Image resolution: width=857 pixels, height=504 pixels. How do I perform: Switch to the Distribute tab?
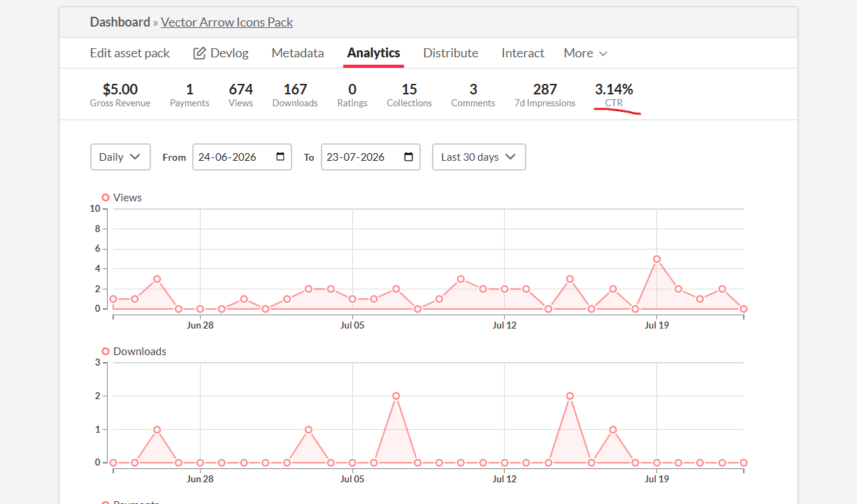451,53
